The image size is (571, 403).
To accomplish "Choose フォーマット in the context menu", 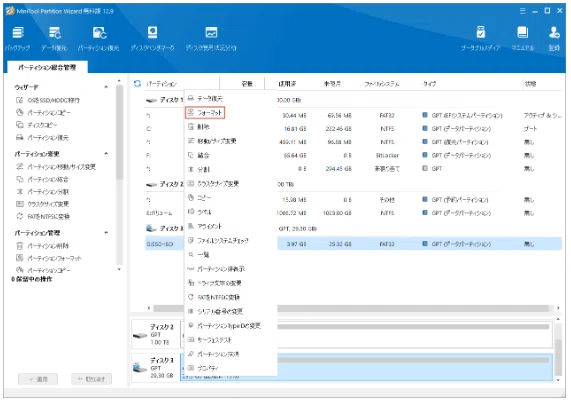I will pyautogui.click(x=205, y=113).
